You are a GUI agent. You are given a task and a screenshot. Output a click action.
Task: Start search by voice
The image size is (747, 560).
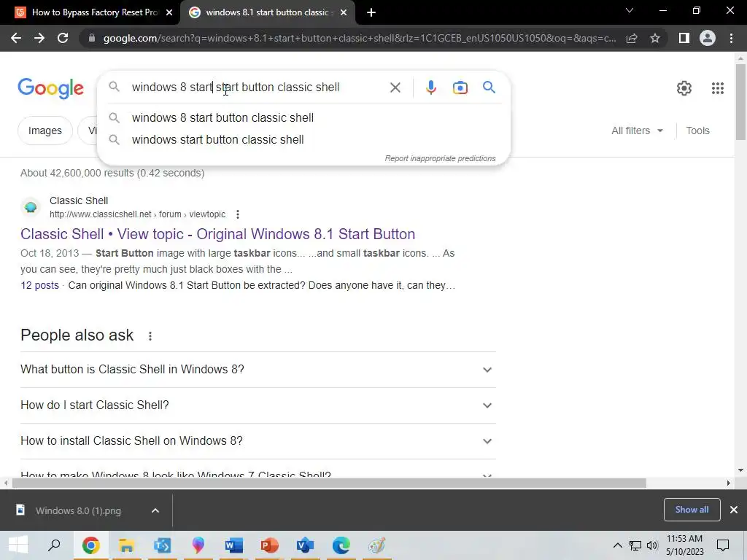click(430, 87)
